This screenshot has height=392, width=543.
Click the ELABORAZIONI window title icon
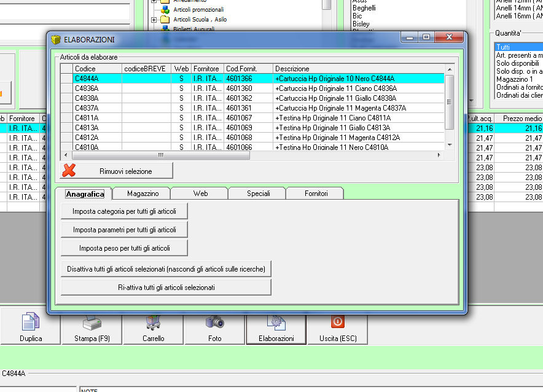click(x=56, y=39)
